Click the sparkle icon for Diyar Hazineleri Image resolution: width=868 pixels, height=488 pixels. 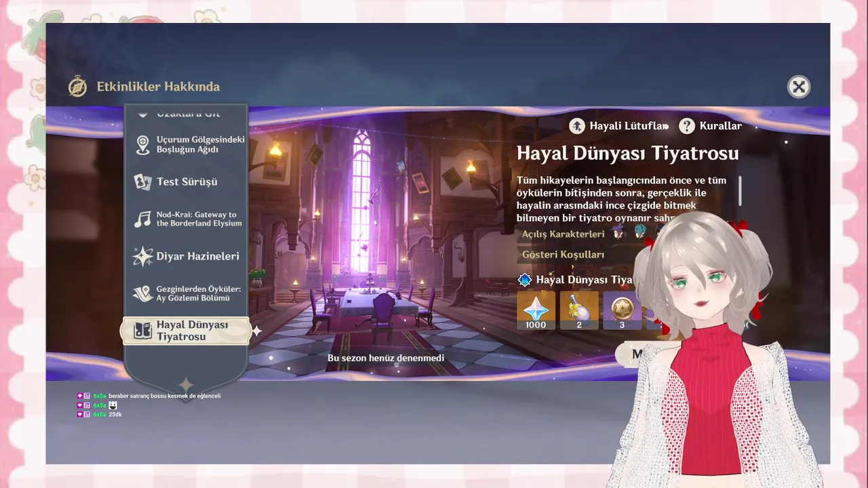pos(142,256)
